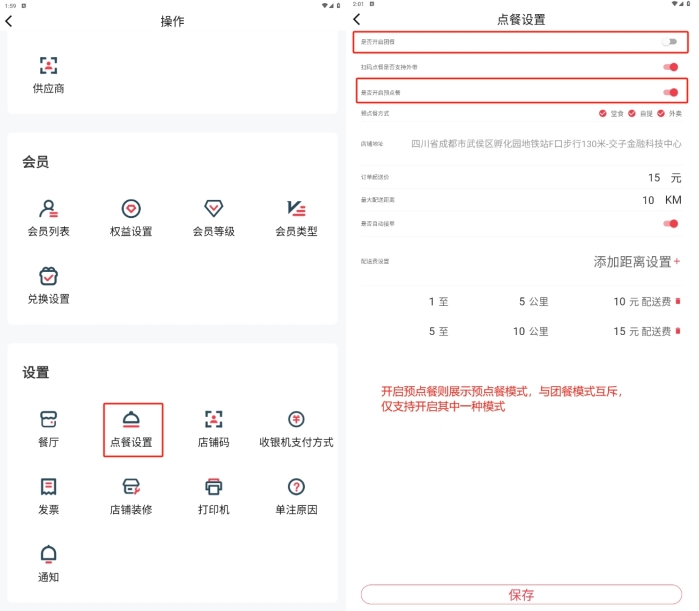Open 权益设置 benefits settings
The width and height of the screenshot is (699, 611).
(x=131, y=217)
